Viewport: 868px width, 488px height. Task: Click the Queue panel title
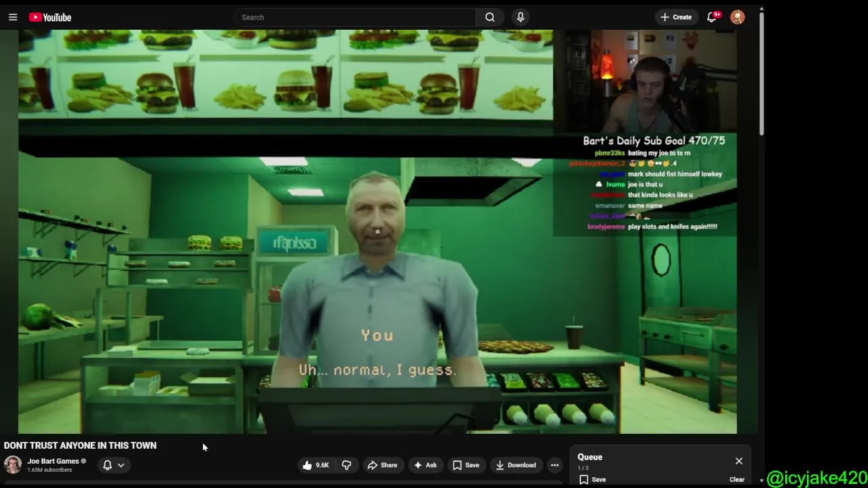pyautogui.click(x=590, y=457)
